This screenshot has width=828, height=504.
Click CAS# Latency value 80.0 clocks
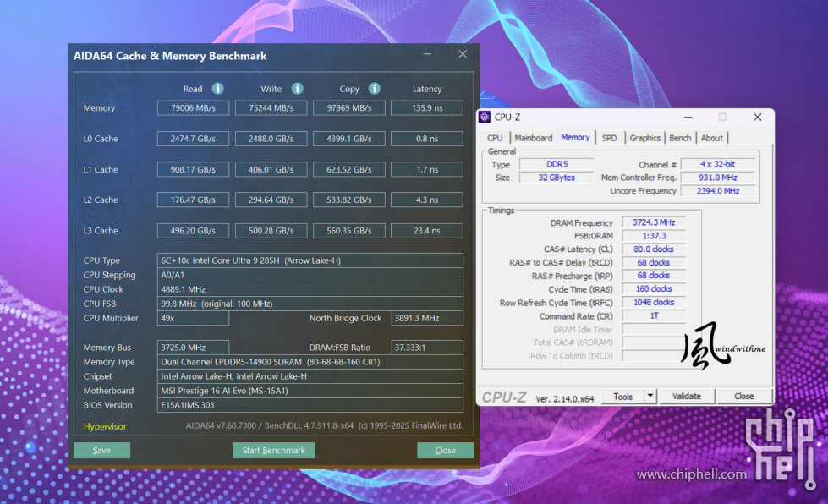pyautogui.click(x=654, y=249)
